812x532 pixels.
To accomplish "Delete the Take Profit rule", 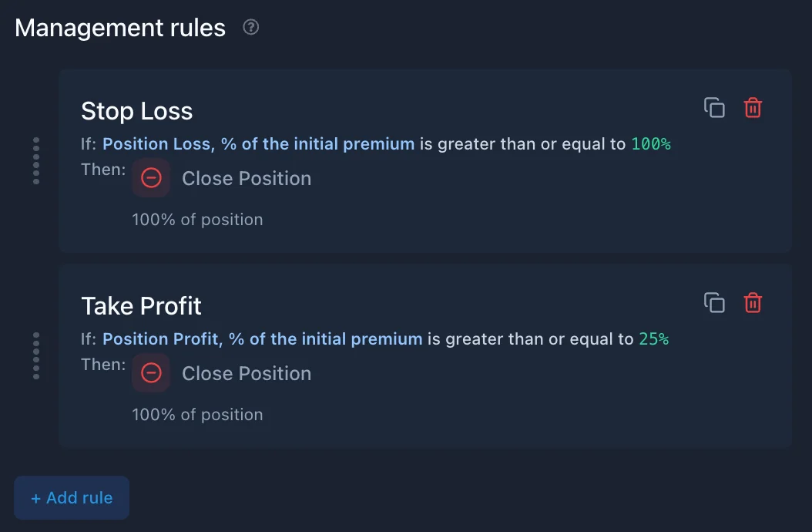I will click(x=753, y=303).
